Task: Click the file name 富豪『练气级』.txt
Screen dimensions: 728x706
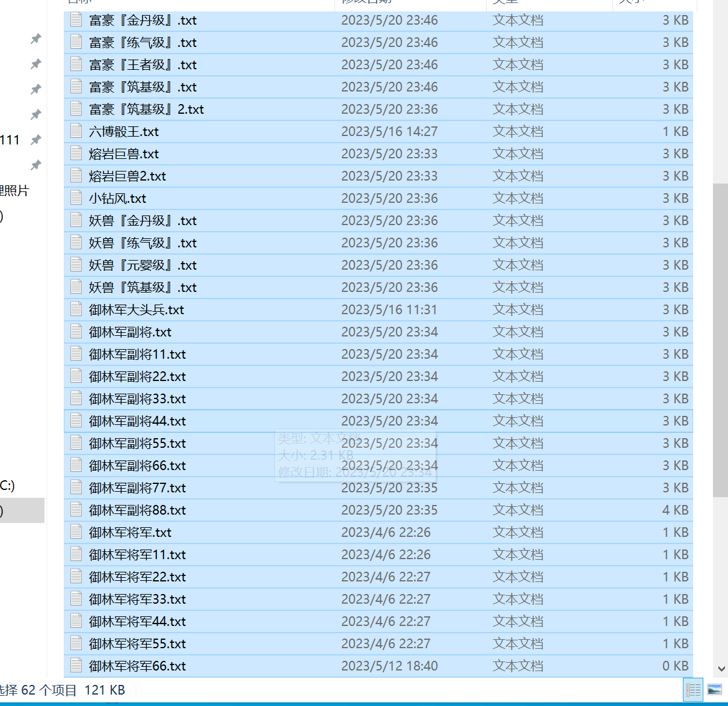Action: pos(143,42)
